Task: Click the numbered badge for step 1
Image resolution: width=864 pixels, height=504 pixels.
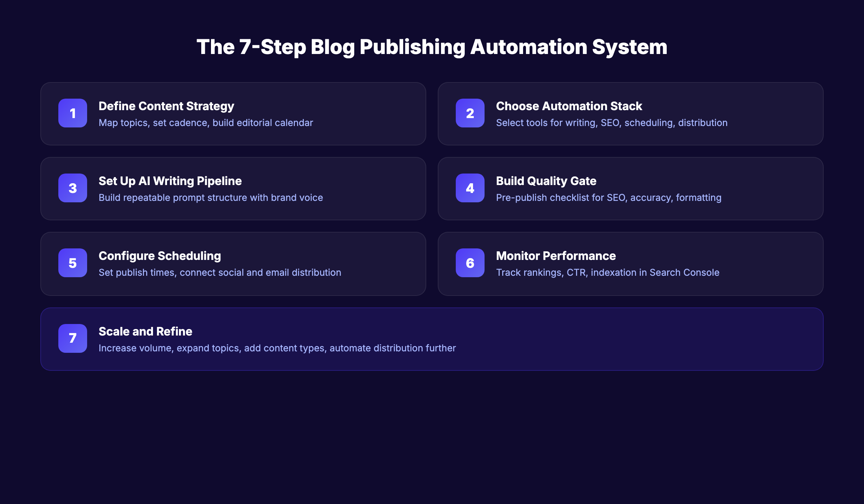Action: (x=72, y=113)
